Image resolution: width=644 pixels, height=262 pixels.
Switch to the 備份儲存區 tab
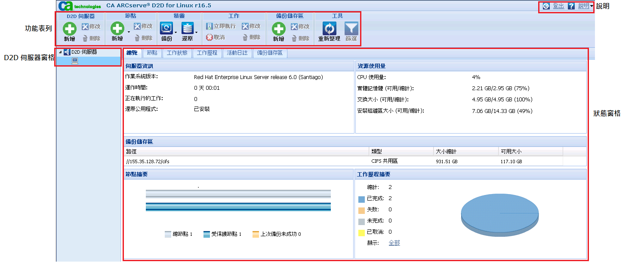[x=270, y=53]
